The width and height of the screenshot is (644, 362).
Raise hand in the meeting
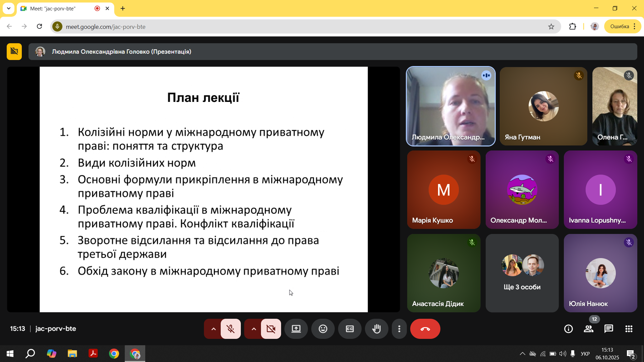click(x=376, y=329)
